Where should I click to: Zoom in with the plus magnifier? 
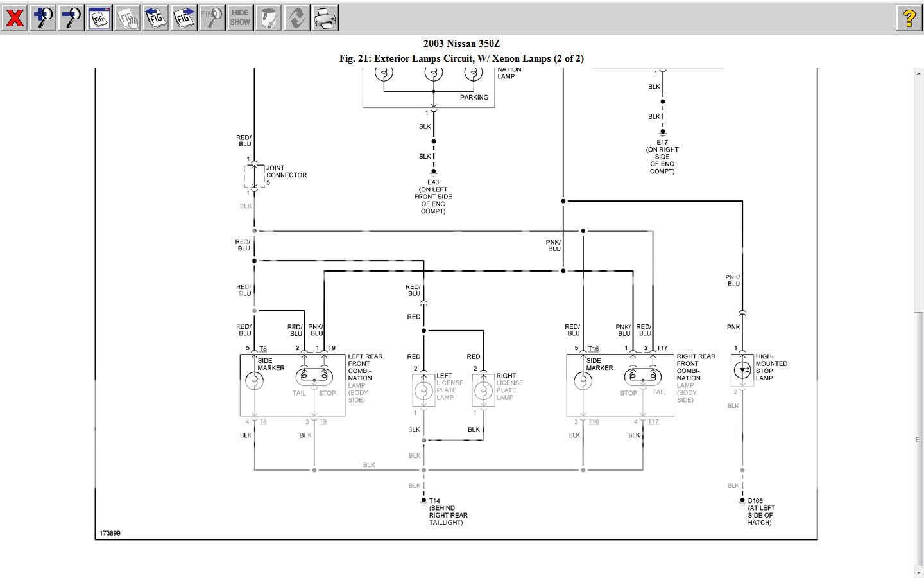43,17
